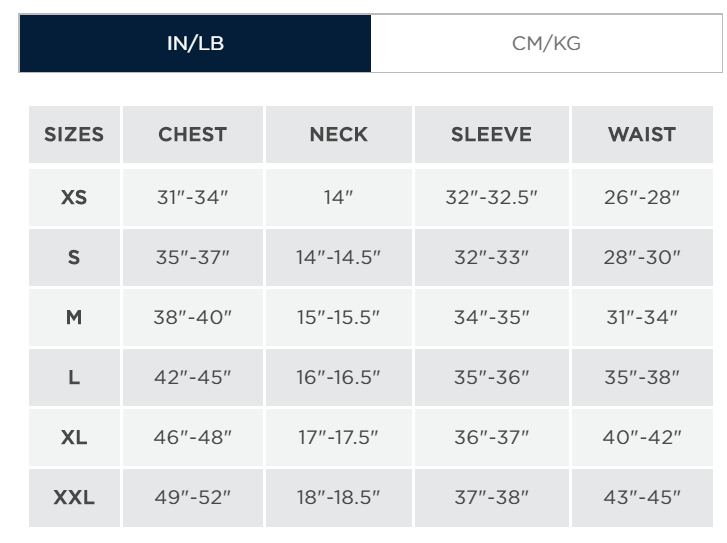Click the XL waist measurement 40"-42"
The width and height of the screenshot is (727, 543).
coord(642,437)
